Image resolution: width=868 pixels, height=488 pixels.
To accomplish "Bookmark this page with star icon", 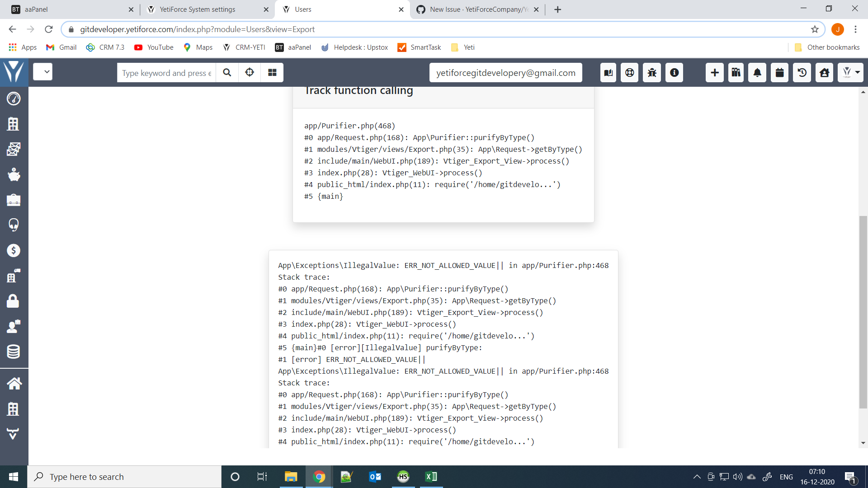I will [x=815, y=29].
